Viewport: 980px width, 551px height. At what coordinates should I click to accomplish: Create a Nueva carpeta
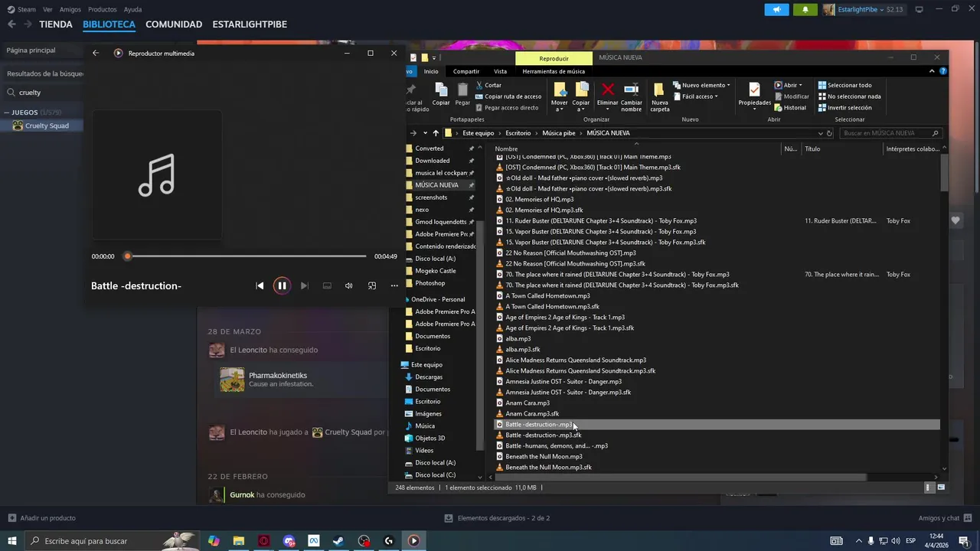click(x=660, y=96)
